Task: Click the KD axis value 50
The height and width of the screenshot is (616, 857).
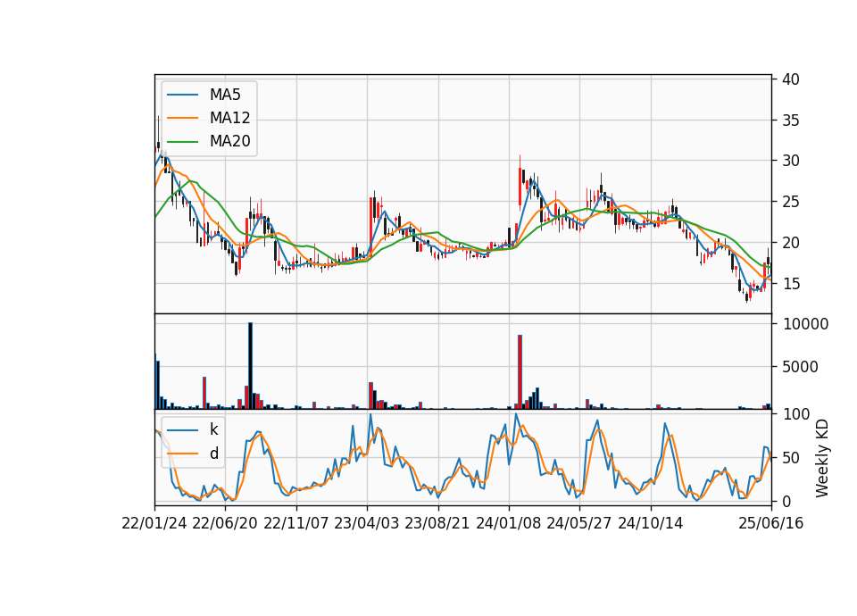Action: pos(790,458)
